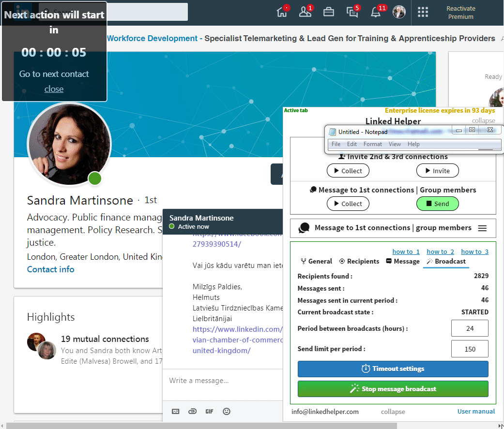504x429 pixels.
Task: Open the My Network icon
Action: point(305,12)
